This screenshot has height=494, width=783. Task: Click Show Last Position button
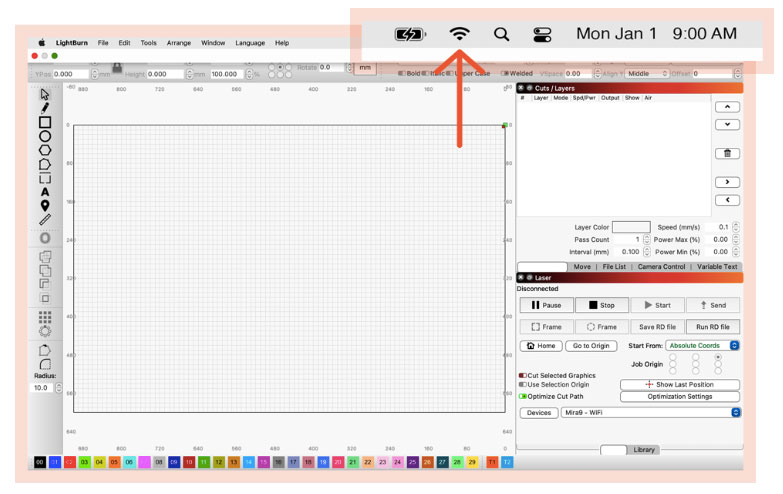(680, 385)
